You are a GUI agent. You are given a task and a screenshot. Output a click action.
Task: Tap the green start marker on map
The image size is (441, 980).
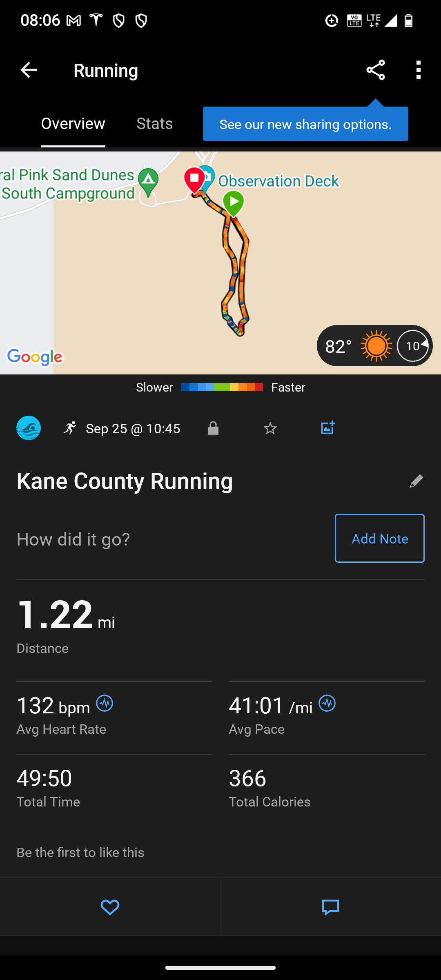click(234, 202)
